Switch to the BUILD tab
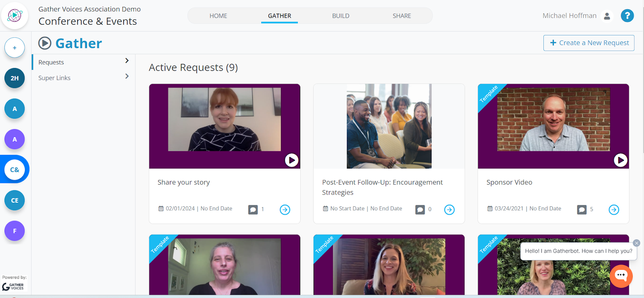 pos(341,16)
